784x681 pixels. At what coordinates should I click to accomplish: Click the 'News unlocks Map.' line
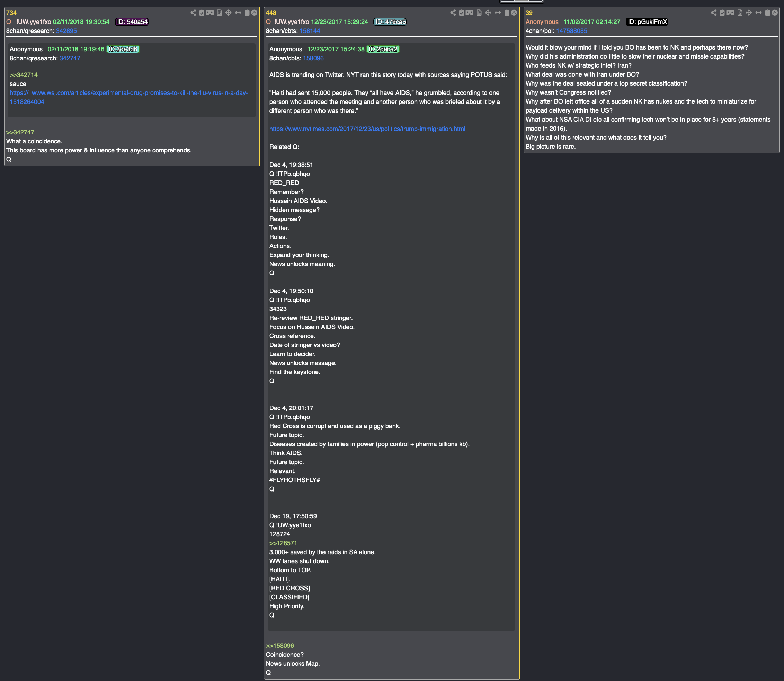pyautogui.click(x=293, y=664)
